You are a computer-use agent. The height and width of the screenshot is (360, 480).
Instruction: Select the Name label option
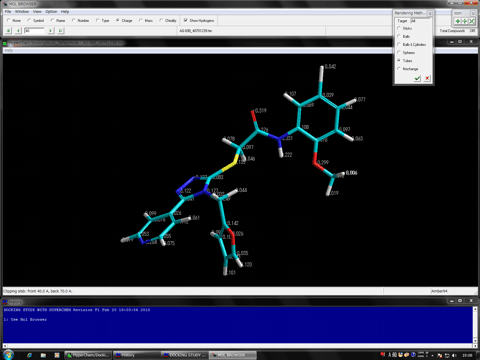click(x=58, y=21)
